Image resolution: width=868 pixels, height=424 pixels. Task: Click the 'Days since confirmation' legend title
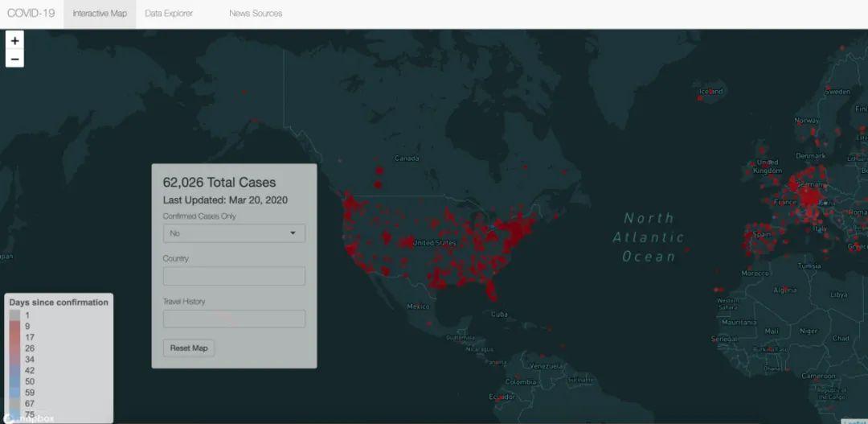click(x=59, y=302)
